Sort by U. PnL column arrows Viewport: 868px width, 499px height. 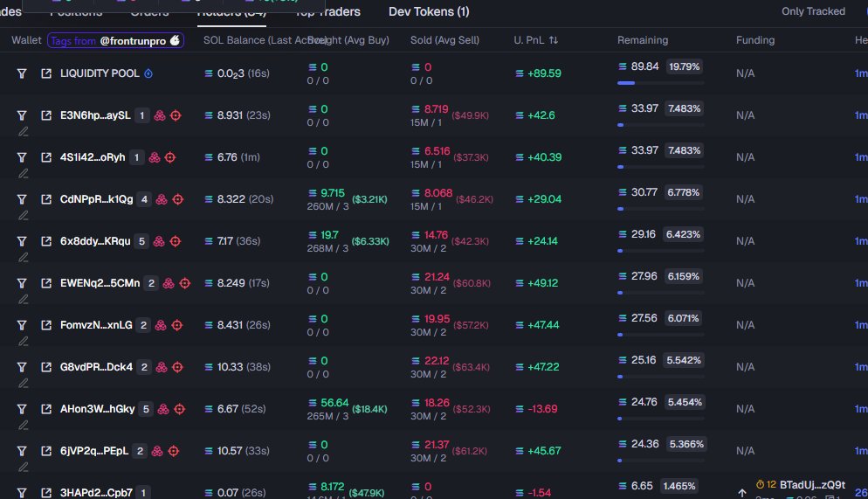point(554,40)
